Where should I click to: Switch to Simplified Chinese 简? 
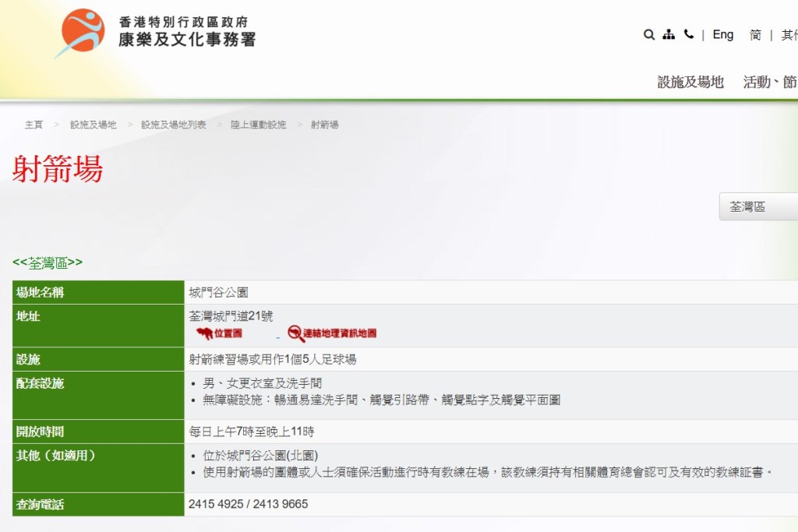(x=755, y=34)
